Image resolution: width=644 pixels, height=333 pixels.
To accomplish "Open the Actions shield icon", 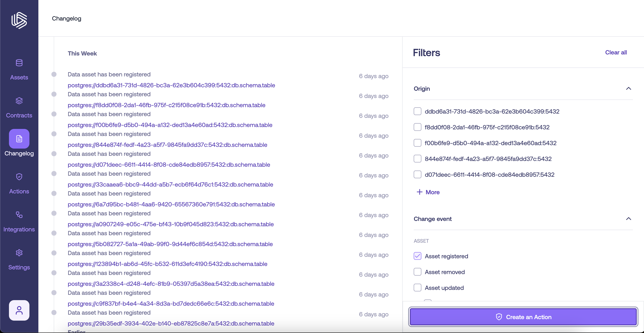I will point(19,177).
